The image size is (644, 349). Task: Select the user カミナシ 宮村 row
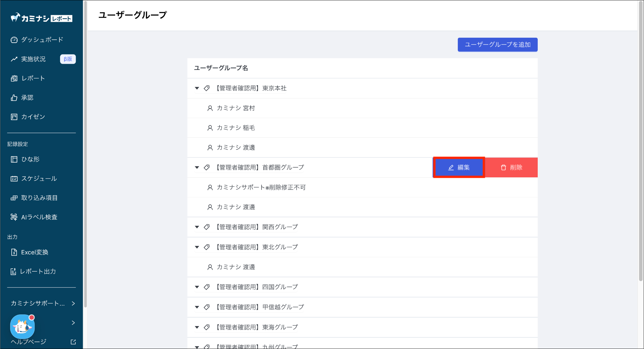click(236, 108)
